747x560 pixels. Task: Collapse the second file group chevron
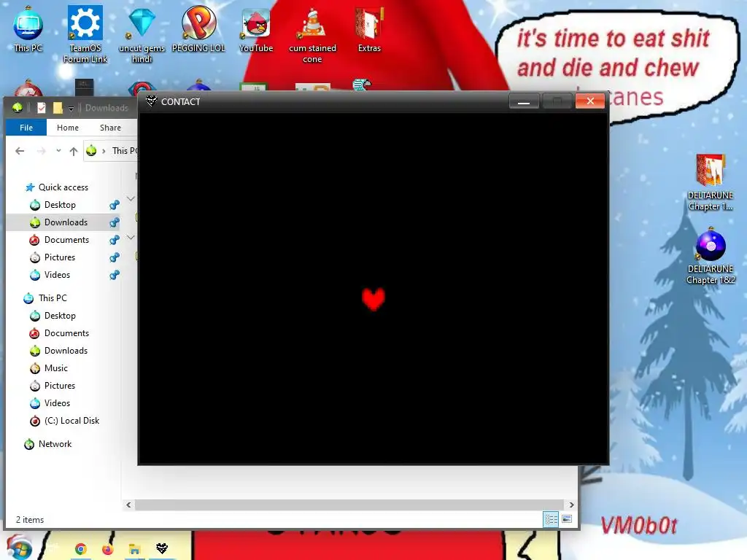pyautogui.click(x=131, y=237)
